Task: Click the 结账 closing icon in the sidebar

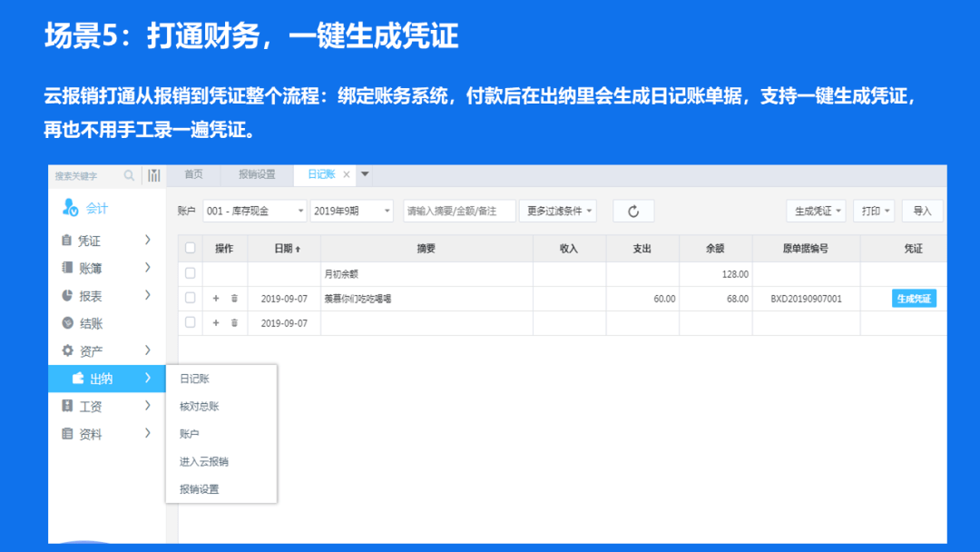Action: pyautogui.click(x=66, y=322)
